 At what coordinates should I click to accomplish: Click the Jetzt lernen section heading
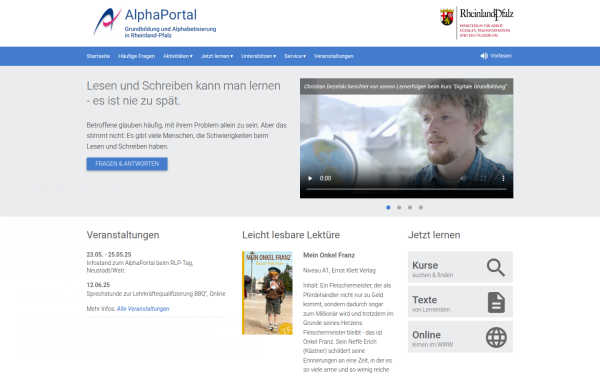434,235
